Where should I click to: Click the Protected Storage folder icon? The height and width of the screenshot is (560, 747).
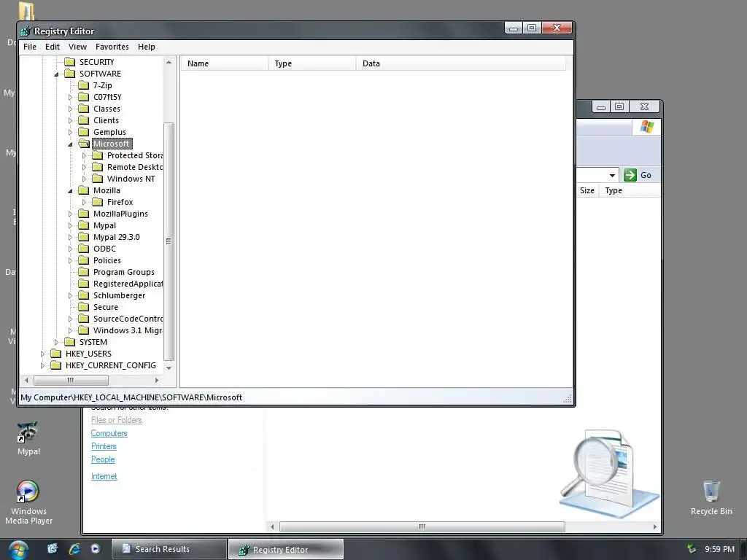98,155
